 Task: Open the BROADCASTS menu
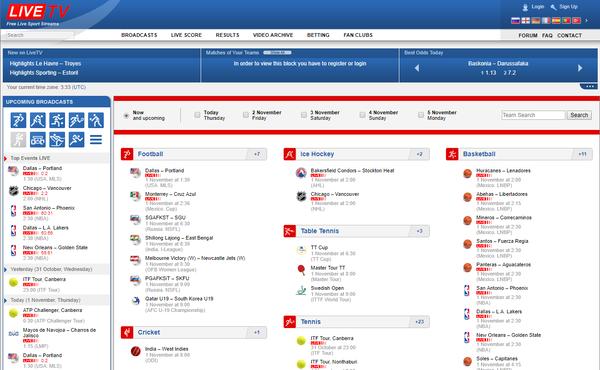(139, 35)
